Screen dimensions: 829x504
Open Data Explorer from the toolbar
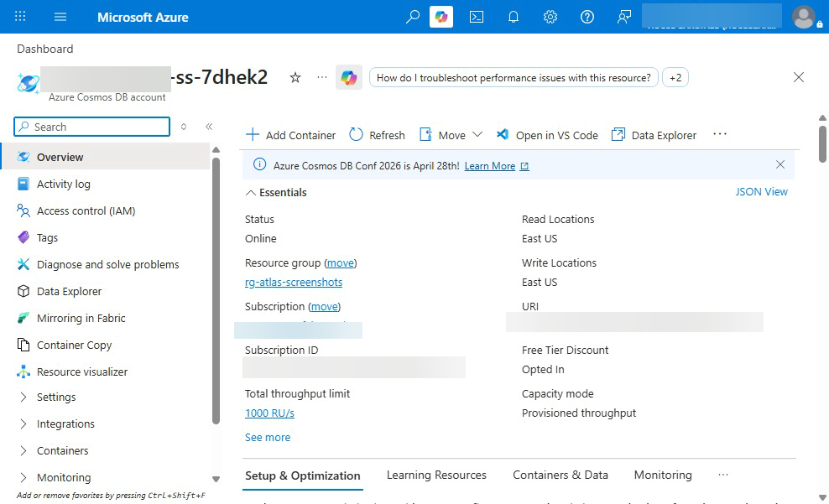[x=654, y=135]
